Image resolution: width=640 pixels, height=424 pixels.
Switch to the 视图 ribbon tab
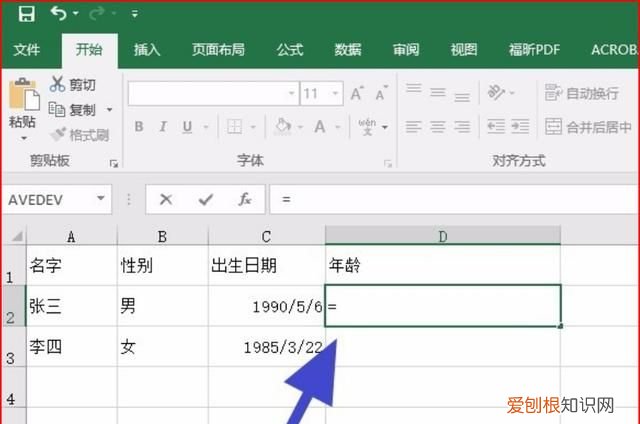[464, 50]
